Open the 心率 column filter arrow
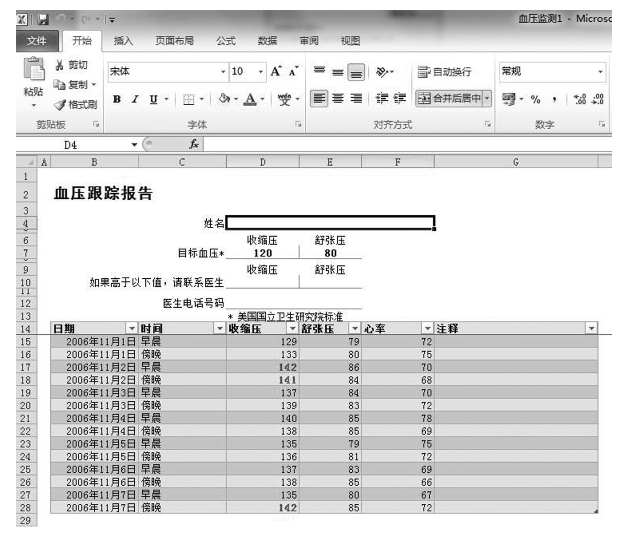 (428, 329)
